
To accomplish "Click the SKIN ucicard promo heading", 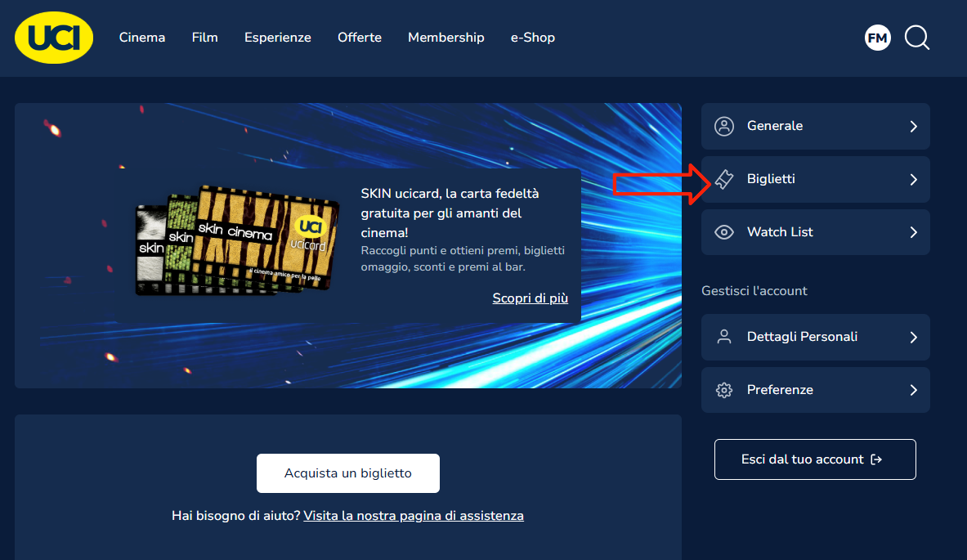I will pos(450,213).
